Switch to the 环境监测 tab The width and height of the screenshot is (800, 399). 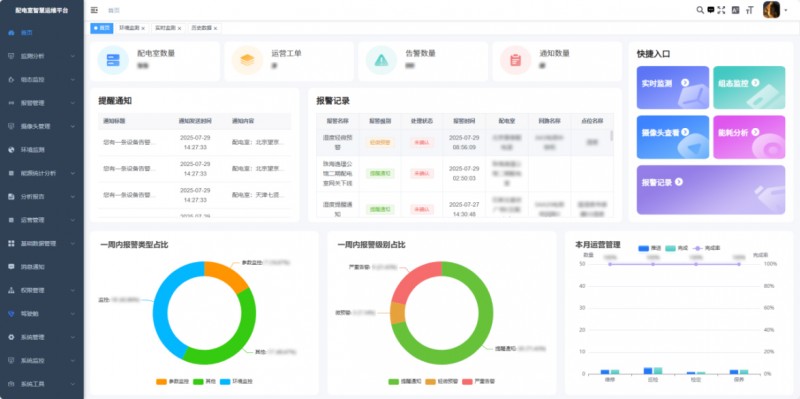pos(132,28)
